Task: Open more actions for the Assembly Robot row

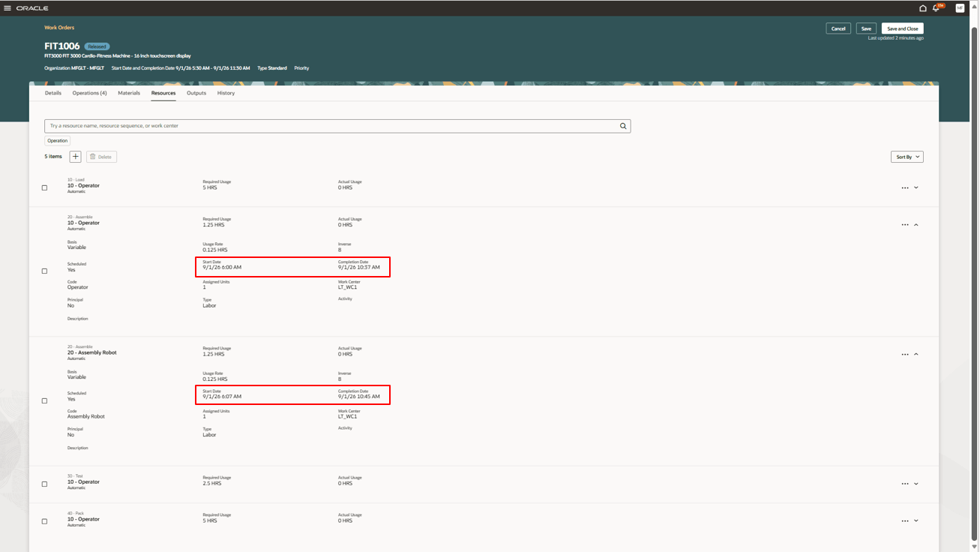Action: [x=905, y=354]
